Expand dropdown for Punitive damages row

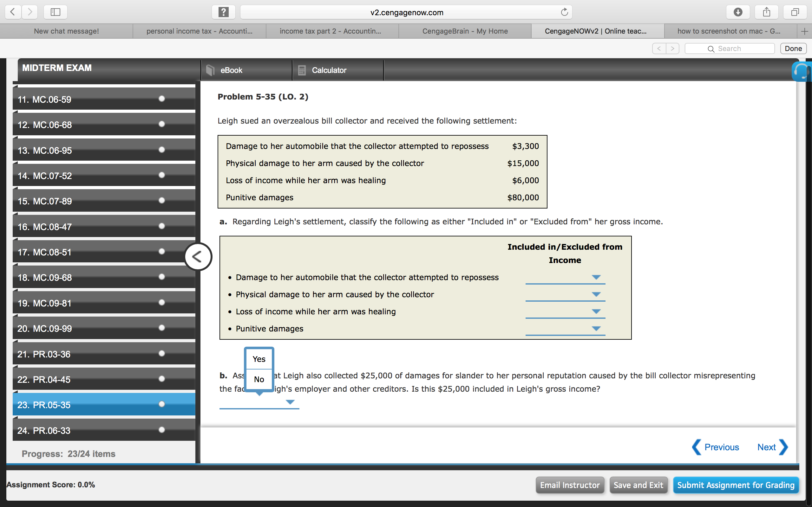(x=565, y=329)
